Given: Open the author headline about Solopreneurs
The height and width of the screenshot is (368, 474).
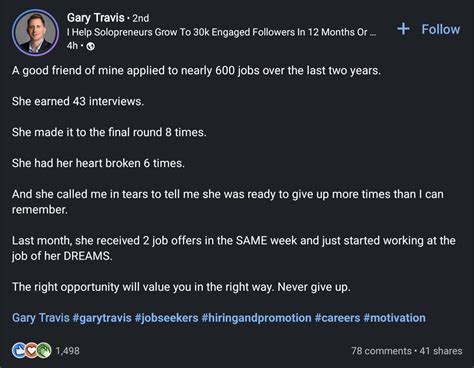Looking at the screenshot, I should 222,32.
